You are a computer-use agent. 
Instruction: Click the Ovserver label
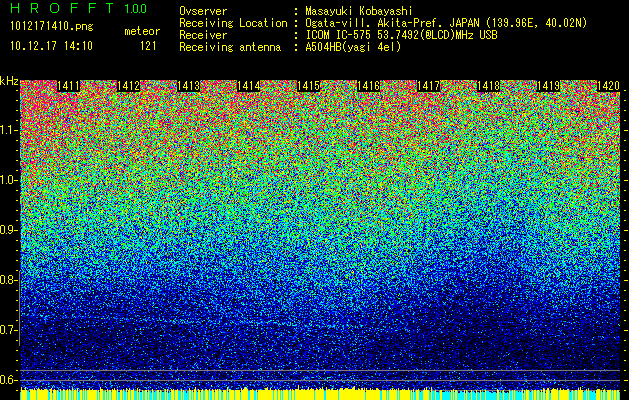coord(203,11)
